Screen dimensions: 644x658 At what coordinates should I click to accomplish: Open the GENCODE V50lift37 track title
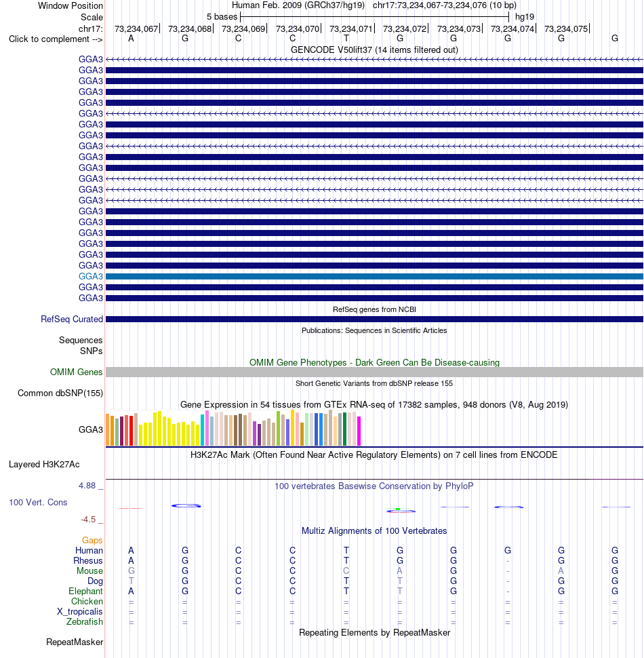tap(374, 50)
